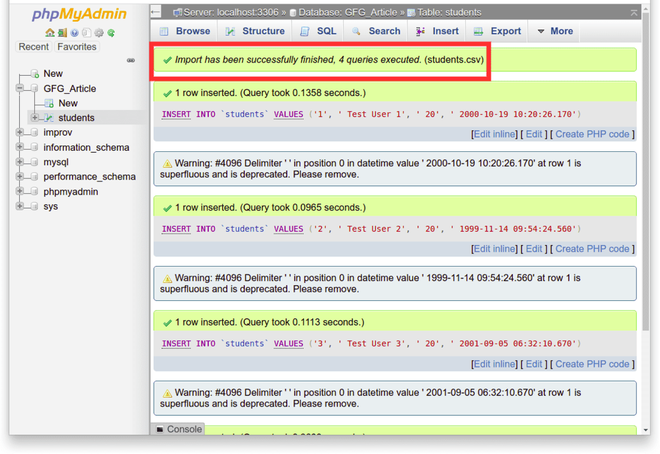Expand the improv database node

20,132
